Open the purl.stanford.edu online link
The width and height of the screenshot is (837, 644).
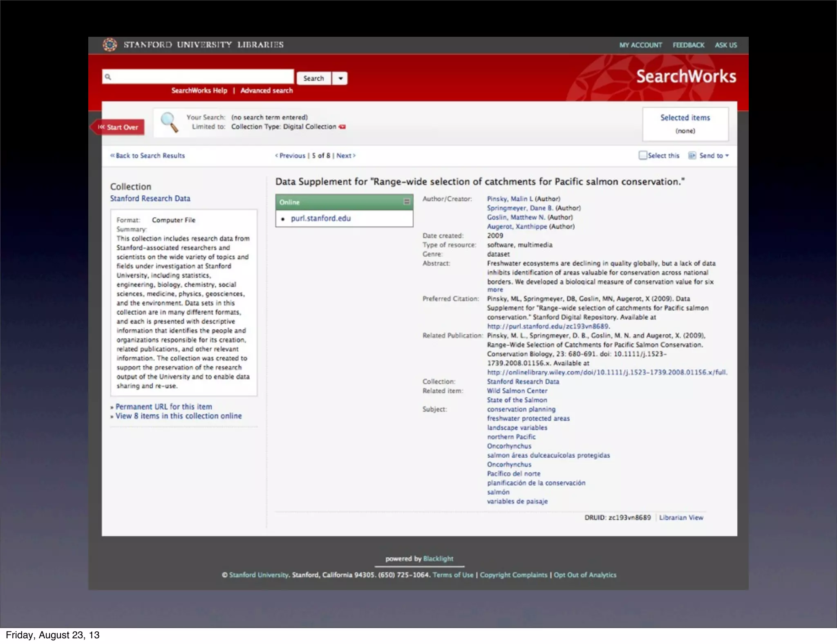point(321,218)
